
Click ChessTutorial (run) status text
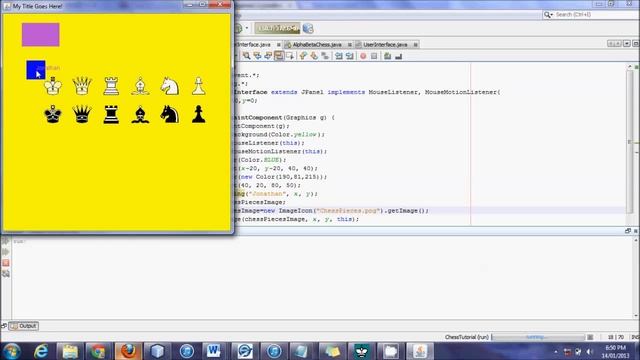467,337
